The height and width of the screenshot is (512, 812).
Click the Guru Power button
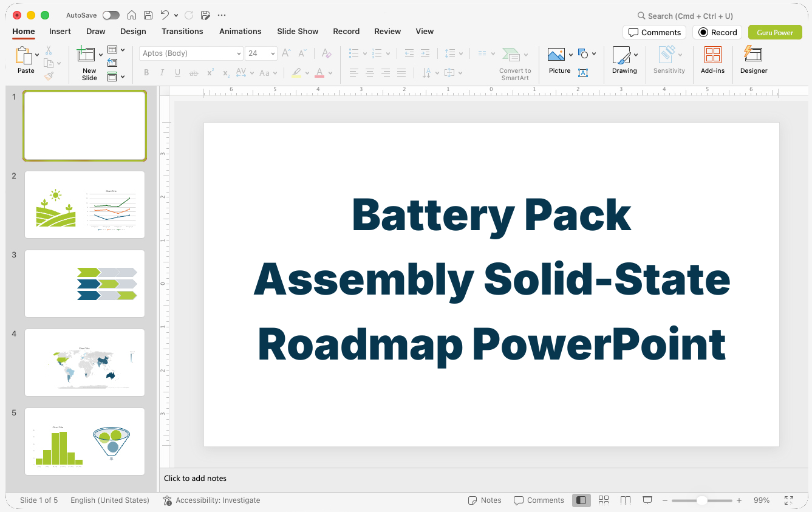point(775,32)
